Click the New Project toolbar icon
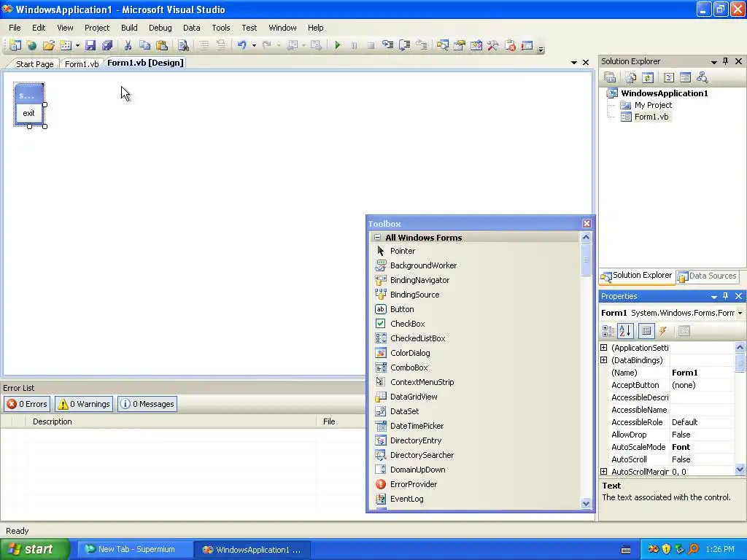This screenshot has height=560, width=747. pyautogui.click(x=15, y=45)
